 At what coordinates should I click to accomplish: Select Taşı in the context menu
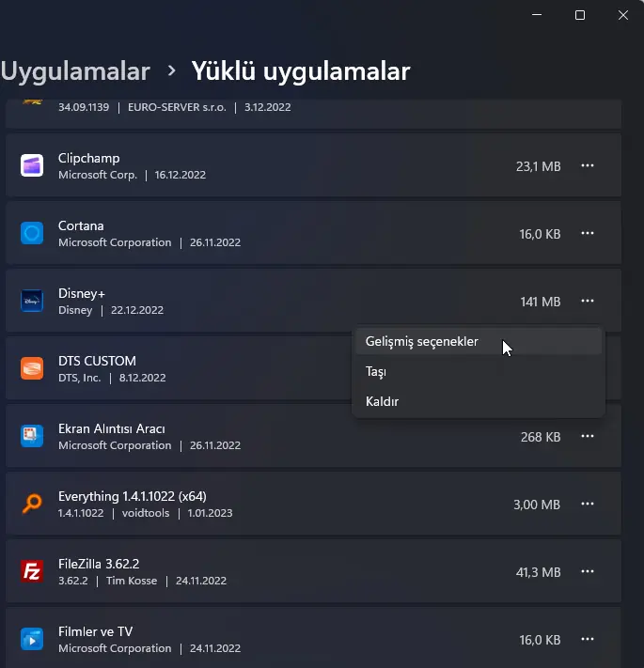click(479, 371)
